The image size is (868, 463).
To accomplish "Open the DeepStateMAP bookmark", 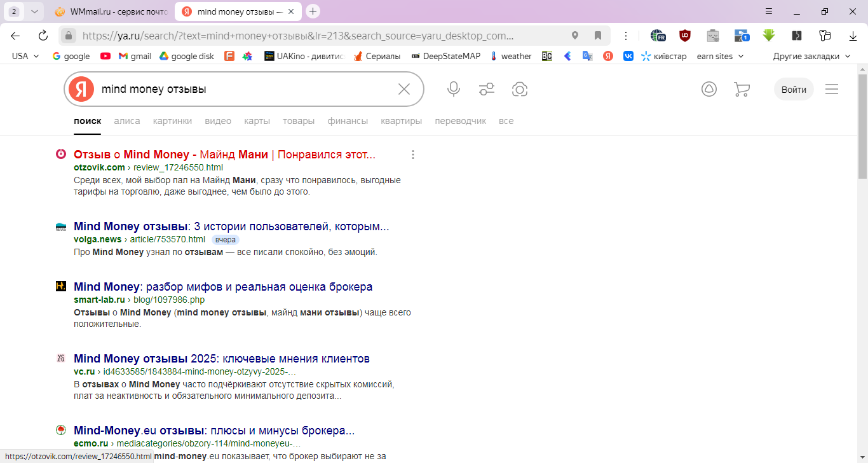I will click(445, 56).
